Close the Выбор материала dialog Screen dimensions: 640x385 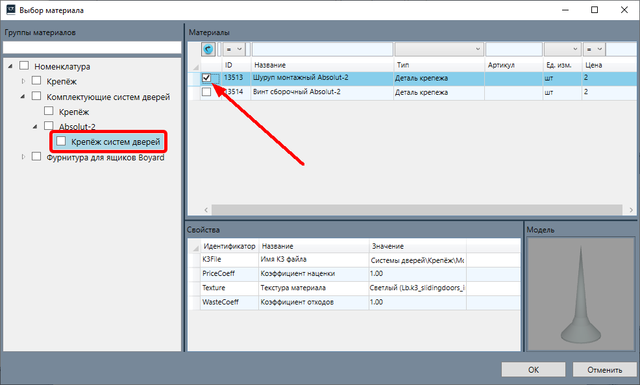[x=624, y=10]
